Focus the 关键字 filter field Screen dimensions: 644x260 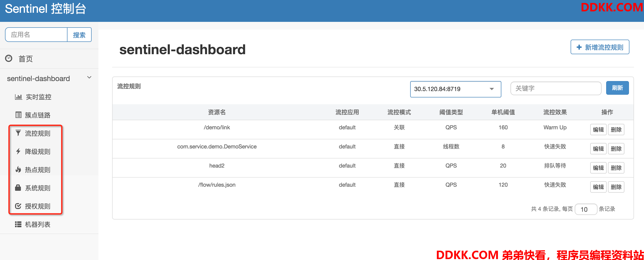tap(556, 88)
